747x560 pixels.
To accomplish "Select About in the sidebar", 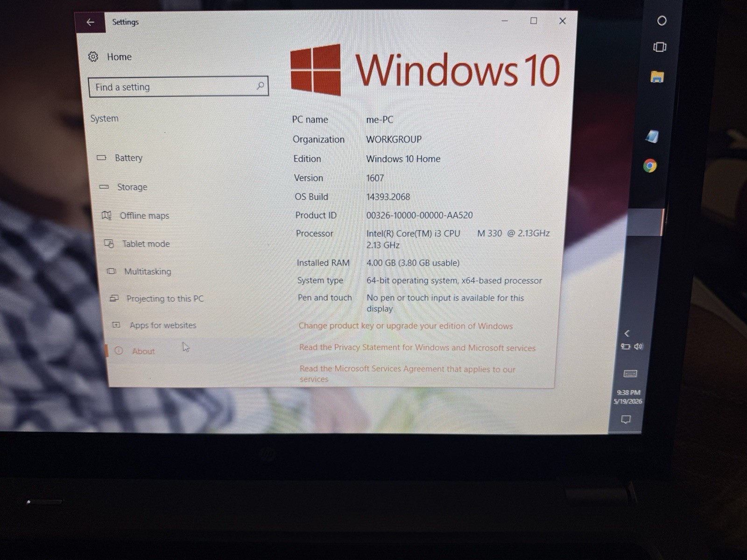I will (134, 351).
